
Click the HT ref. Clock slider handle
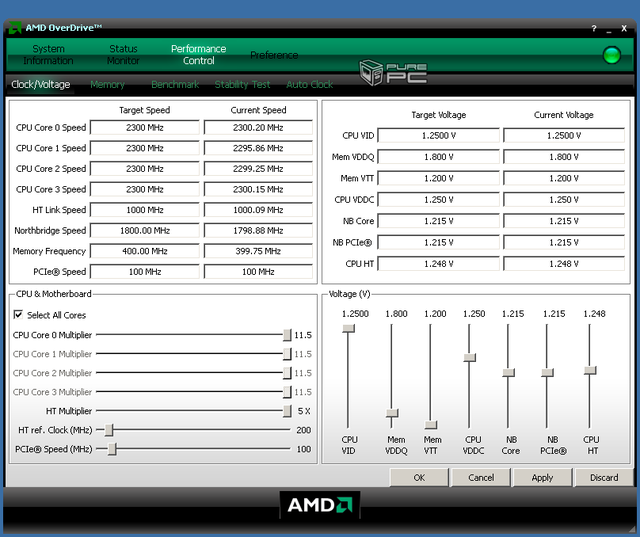[x=109, y=430]
